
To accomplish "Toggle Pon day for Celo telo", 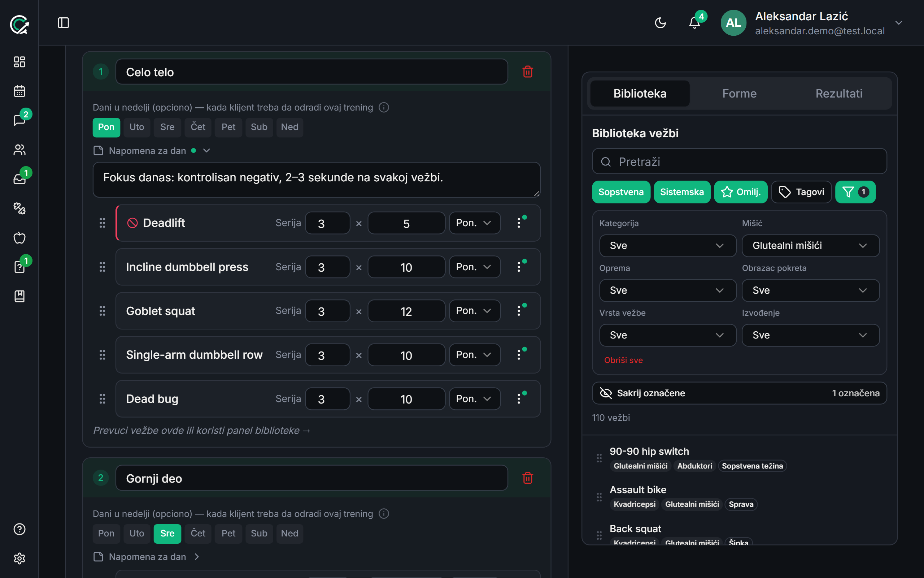I will coord(106,127).
